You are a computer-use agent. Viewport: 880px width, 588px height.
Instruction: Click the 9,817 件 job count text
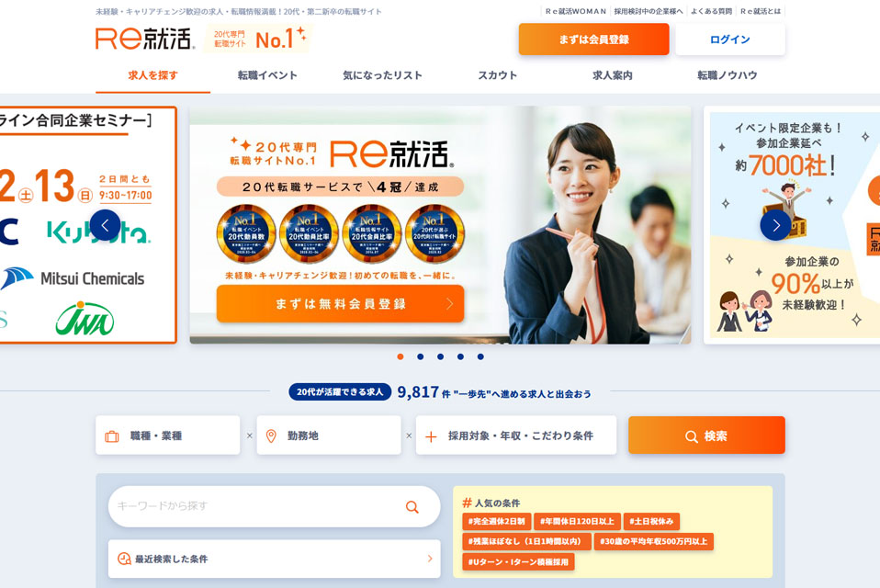pyautogui.click(x=423, y=392)
